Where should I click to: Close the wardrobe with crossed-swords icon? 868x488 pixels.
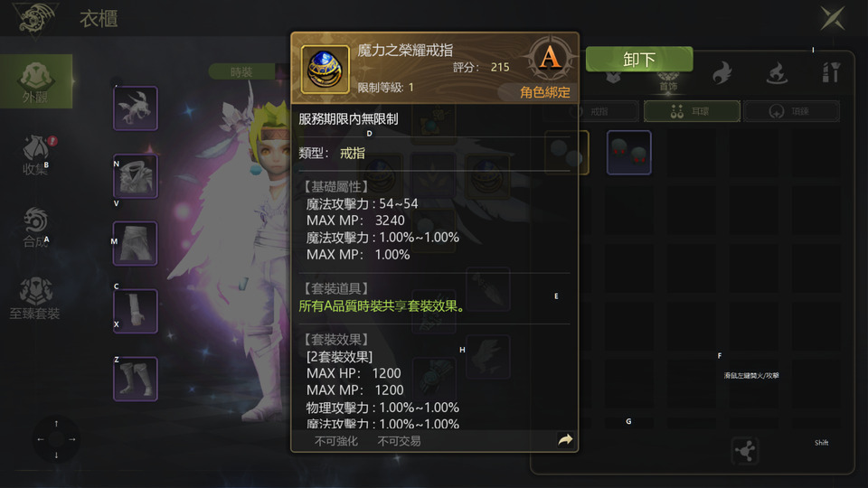[833, 18]
